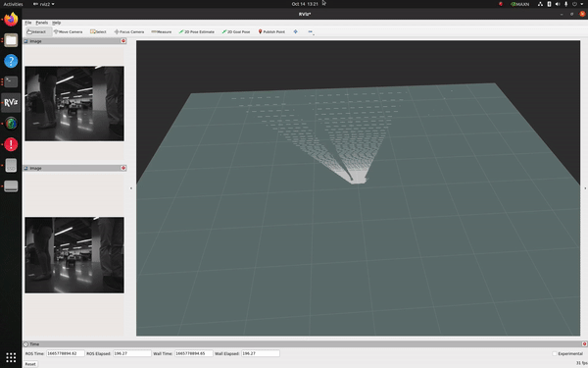
Task: Activate the Move Camera tool
Action: [x=69, y=32]
